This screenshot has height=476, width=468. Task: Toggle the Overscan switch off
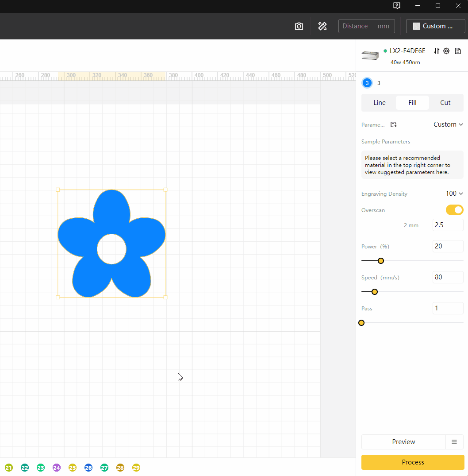tap(454, 210)
